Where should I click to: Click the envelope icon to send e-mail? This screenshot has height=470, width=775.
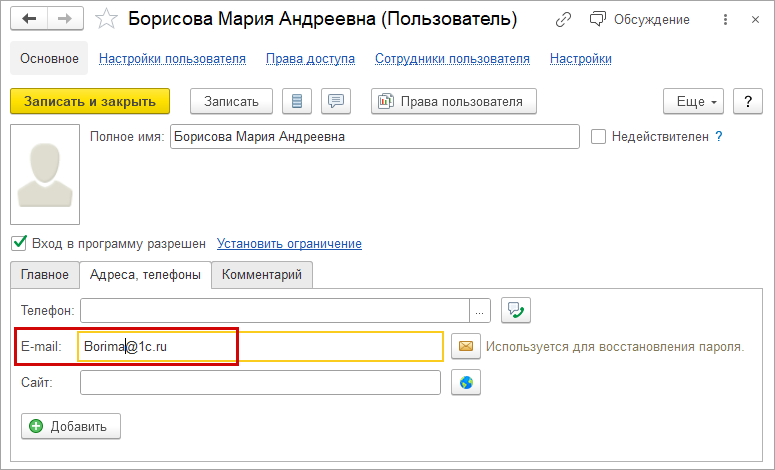click(x=465, y=347)
